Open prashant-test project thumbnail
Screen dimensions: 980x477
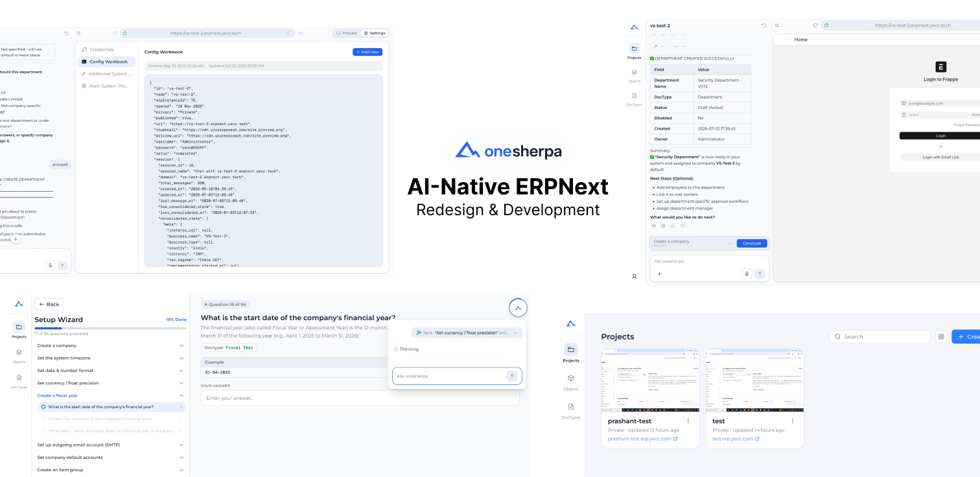point(650,381)
